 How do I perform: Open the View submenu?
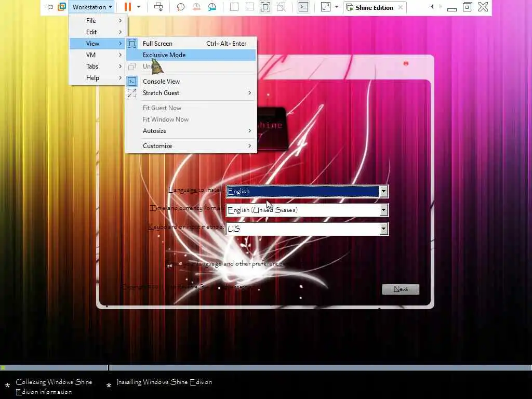tap(97, 44)
